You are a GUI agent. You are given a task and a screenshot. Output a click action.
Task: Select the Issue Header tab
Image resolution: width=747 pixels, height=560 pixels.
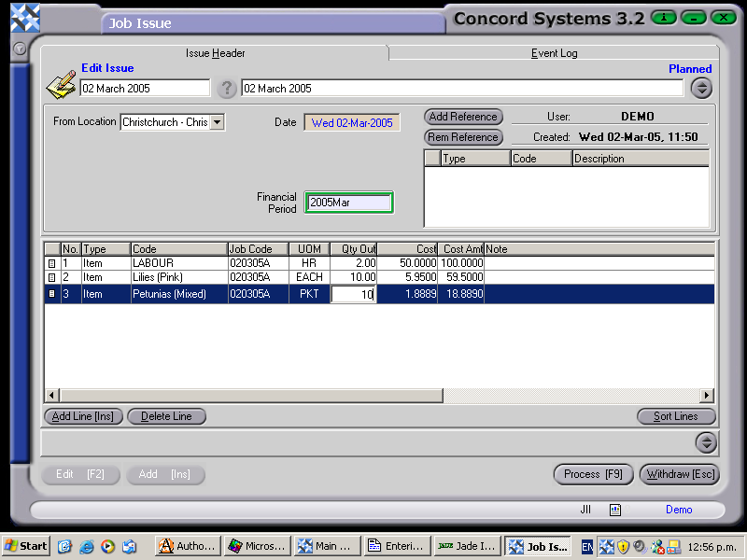click(x=215, y=53)
